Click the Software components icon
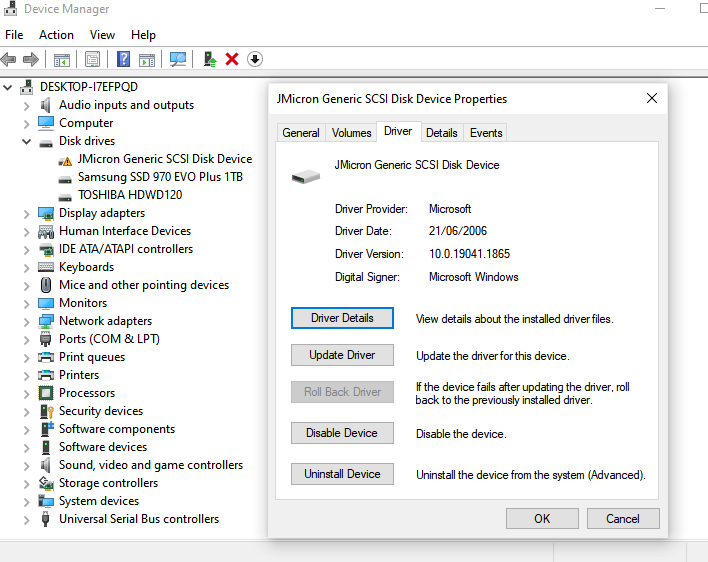Viewport: 708px width, 562px height. click(x=47, y=429)
